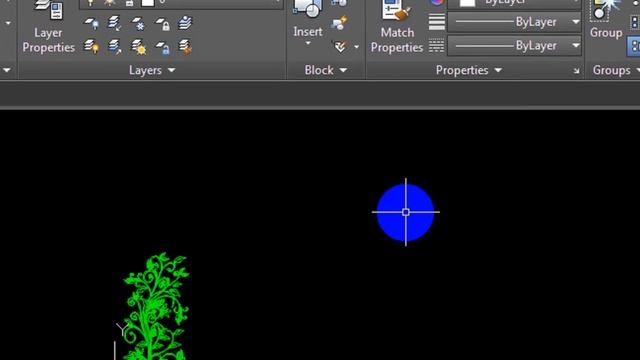Expand the Block panel flyout

pos(326,70)
